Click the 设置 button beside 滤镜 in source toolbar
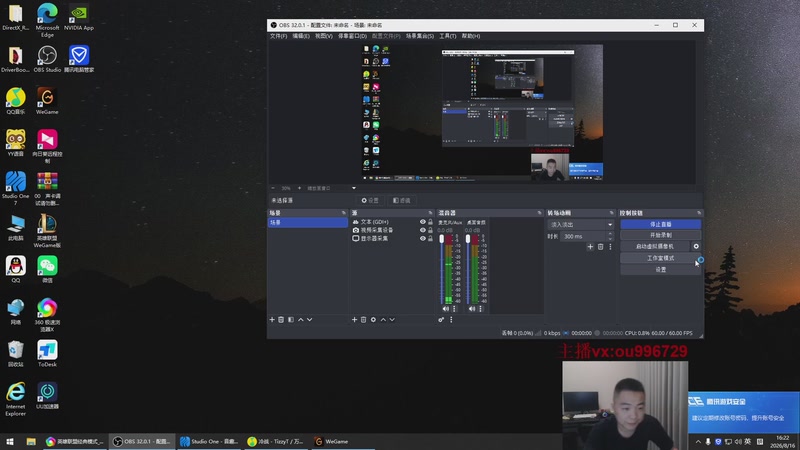800x450 pixels. 370,201
